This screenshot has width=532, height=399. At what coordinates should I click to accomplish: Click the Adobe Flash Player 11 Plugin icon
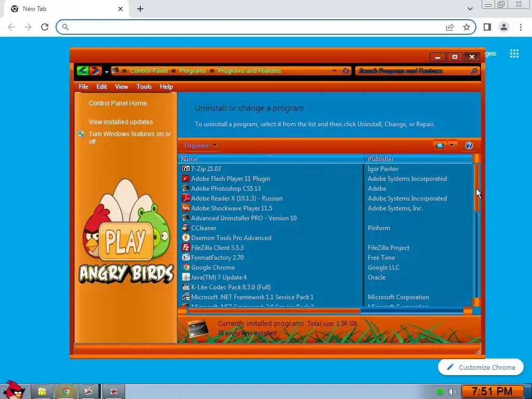pos(185,179)
